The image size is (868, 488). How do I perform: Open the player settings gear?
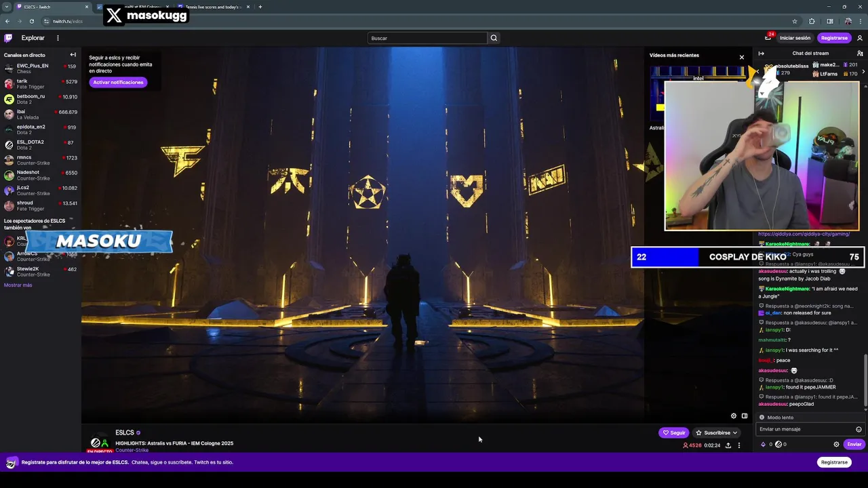733,416
